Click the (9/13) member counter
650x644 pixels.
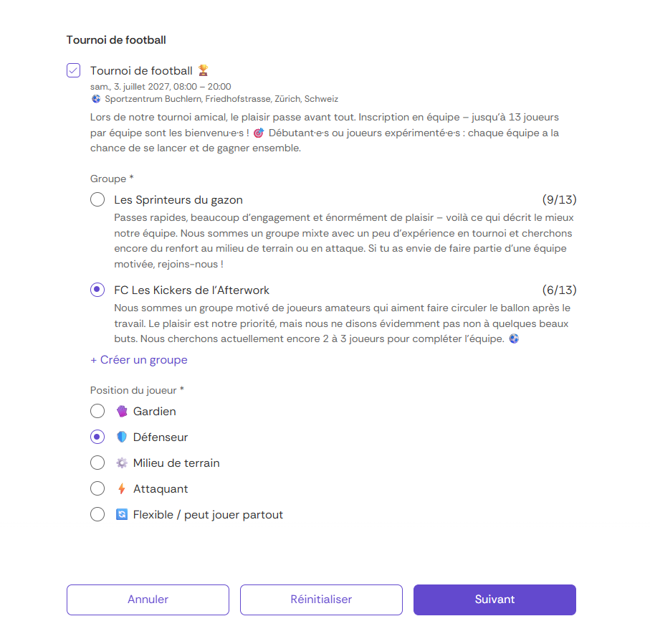tap(560, 199)
